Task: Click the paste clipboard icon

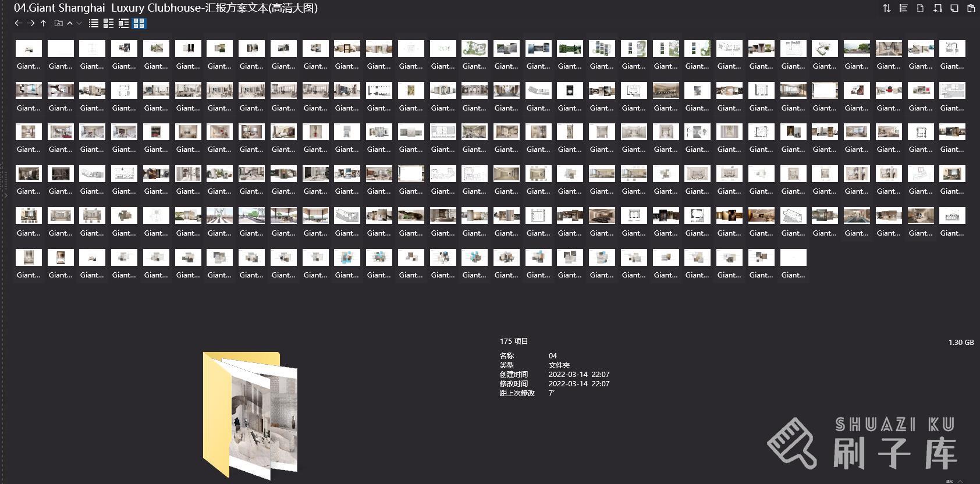Action: (971, 8)
